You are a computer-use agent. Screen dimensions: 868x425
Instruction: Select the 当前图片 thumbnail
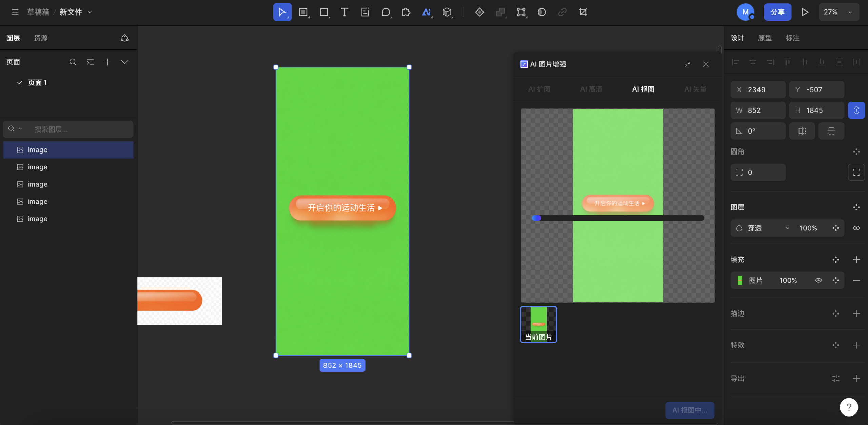[x=538, y=324]
